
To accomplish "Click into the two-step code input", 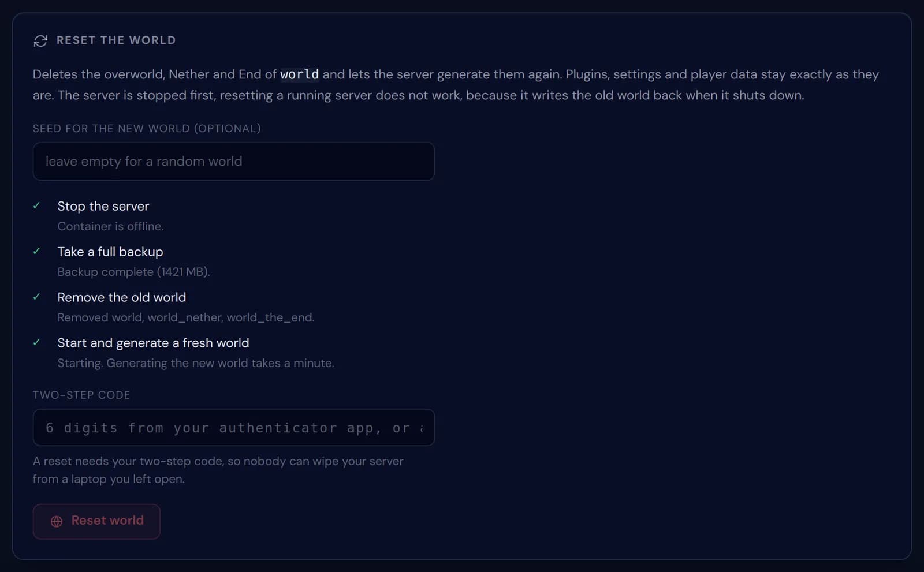I will coord(234,428).
